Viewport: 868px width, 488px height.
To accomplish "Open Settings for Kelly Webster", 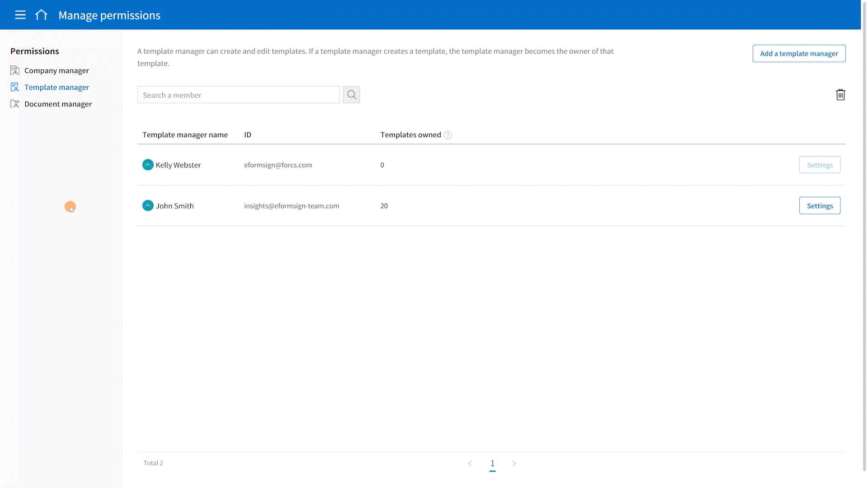I will (820, 165).
